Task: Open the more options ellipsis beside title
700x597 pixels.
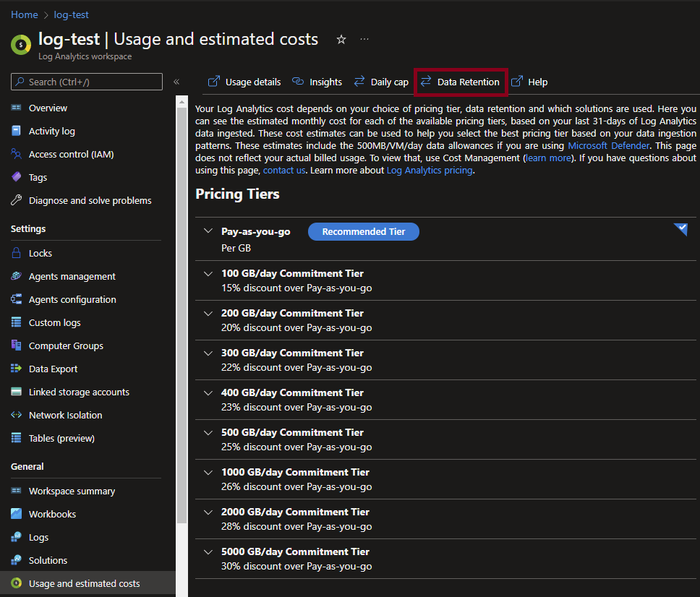Action: point(364,39)
